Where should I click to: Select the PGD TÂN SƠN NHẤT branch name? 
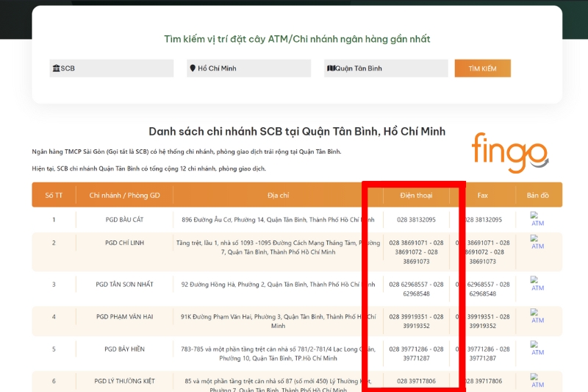[x=124, y=285]
